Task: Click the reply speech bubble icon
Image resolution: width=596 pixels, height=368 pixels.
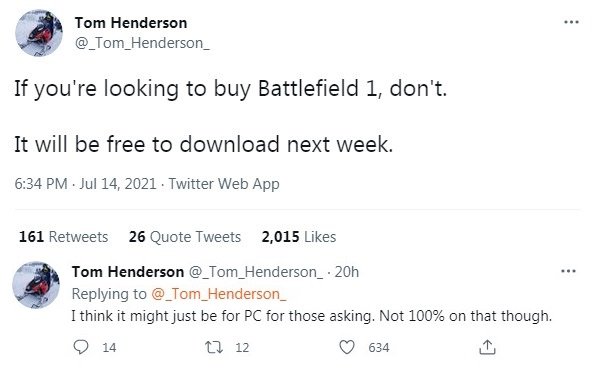Action: tap(81, 347)
